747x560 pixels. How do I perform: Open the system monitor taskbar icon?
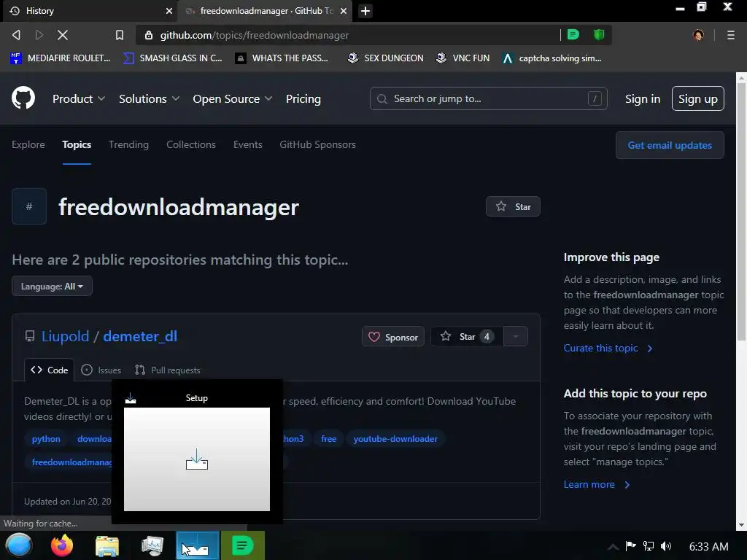pyautogui.click(x=152, y=545)
